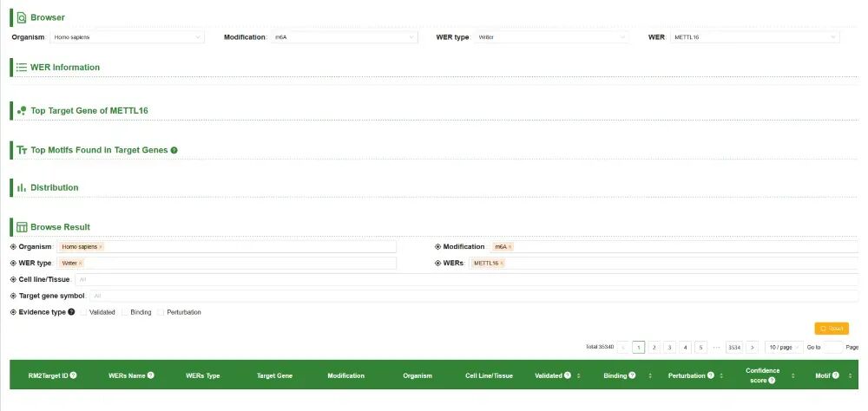The image size is (868, 411).
Task: Click the WER Information list icon
Action: coord(22,68)
